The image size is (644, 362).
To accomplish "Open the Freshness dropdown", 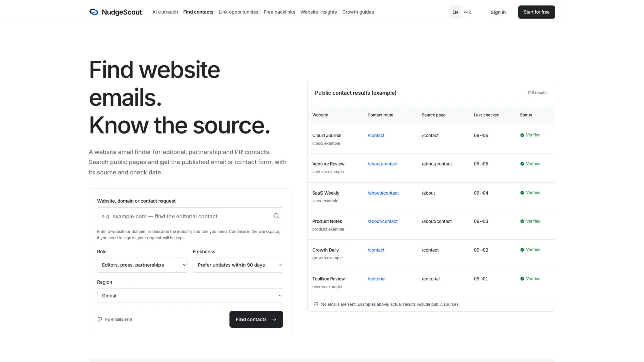I will (x=238, y=265).
